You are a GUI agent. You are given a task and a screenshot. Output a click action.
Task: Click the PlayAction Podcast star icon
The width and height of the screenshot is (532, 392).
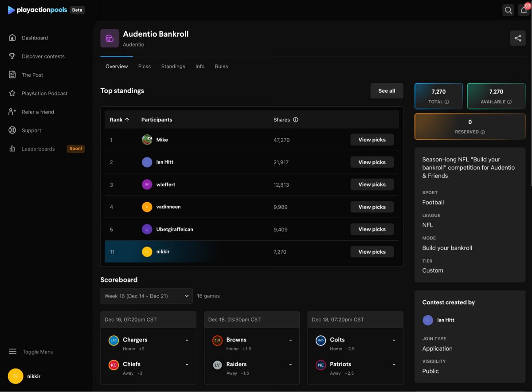tap(12, 94)
